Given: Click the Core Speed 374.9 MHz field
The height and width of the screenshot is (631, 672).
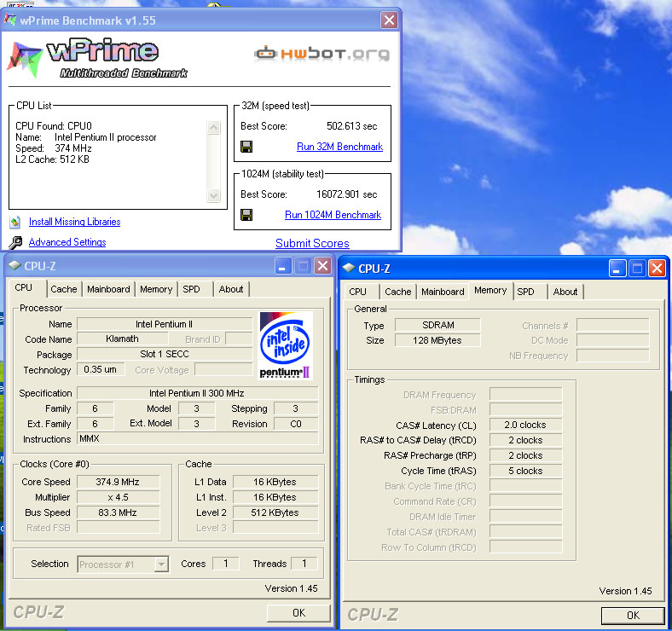Looking at the screenshot, I should 118,482.
